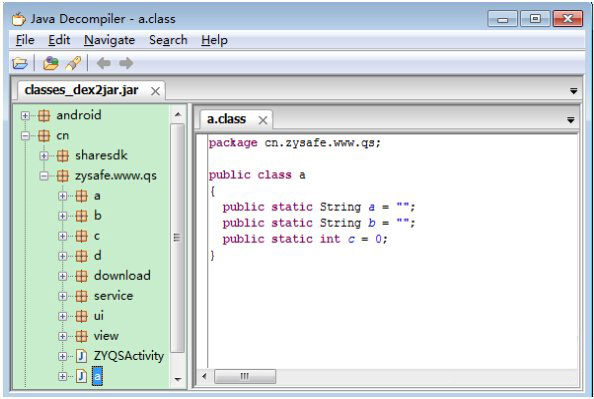Image resolution: width=594 pixels, height=399 pixels.
Task: Click the sharesdk package icon
Action: [63, 155]
